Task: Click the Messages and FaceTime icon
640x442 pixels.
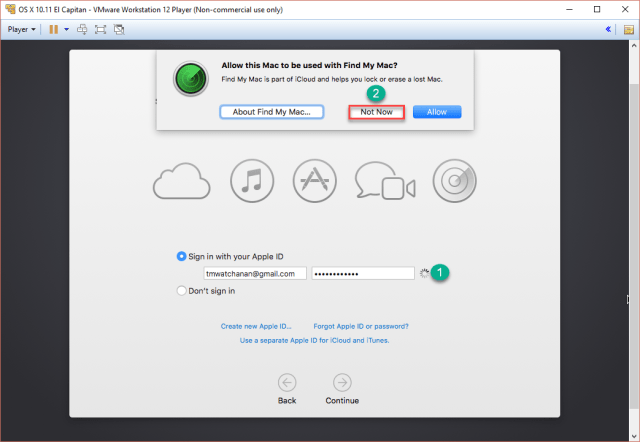Action: coord(385,181)
